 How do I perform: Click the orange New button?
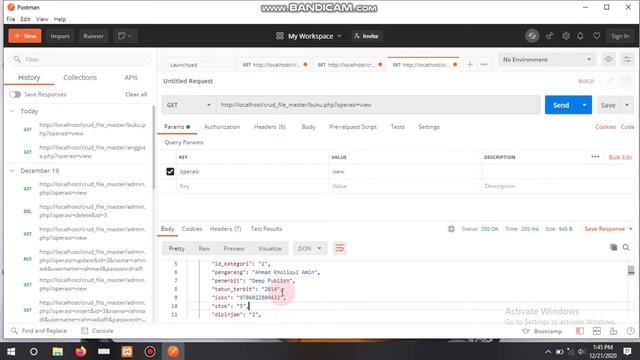[x=25, y=36]
